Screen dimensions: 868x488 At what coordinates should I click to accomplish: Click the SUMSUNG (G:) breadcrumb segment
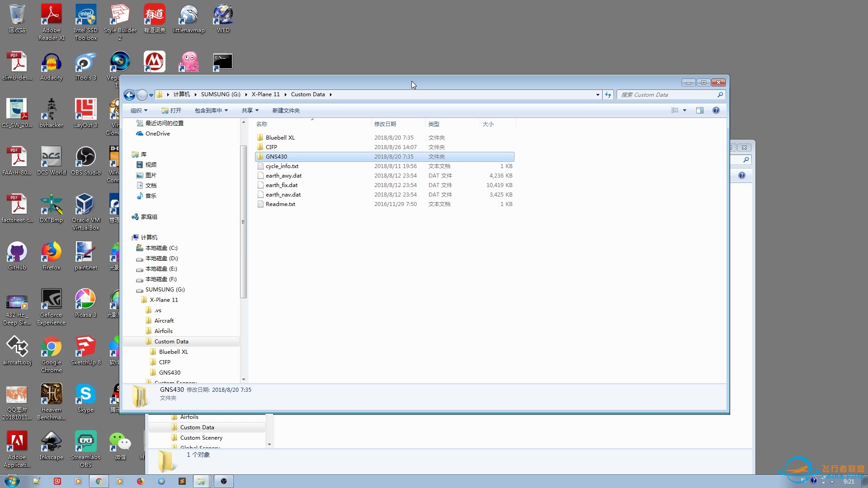(x=221, y=94)
